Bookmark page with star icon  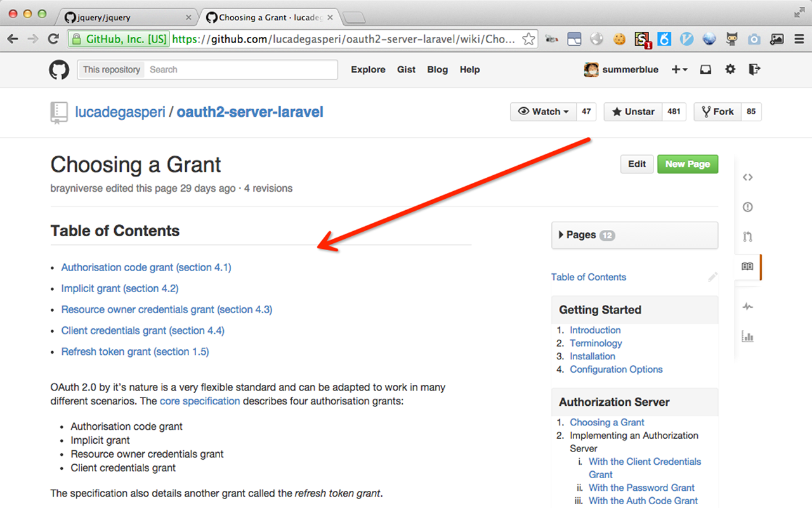[x=528, y=39]
